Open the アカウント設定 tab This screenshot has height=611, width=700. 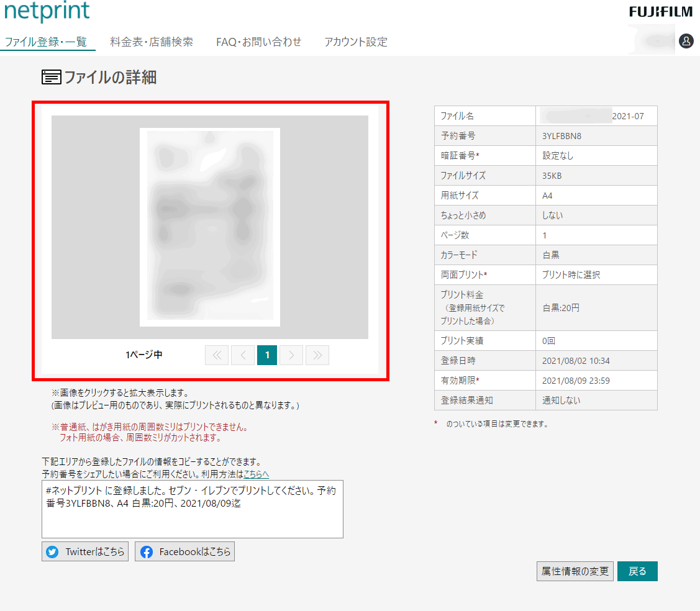(x=355, y=42)
